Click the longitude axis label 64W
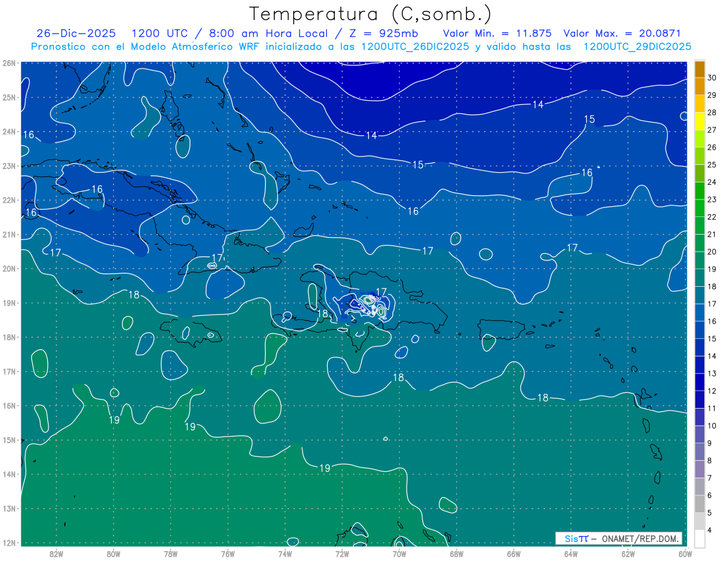This screenshot has height=562, width=728. pyautogui.click(x=571, y=554)
